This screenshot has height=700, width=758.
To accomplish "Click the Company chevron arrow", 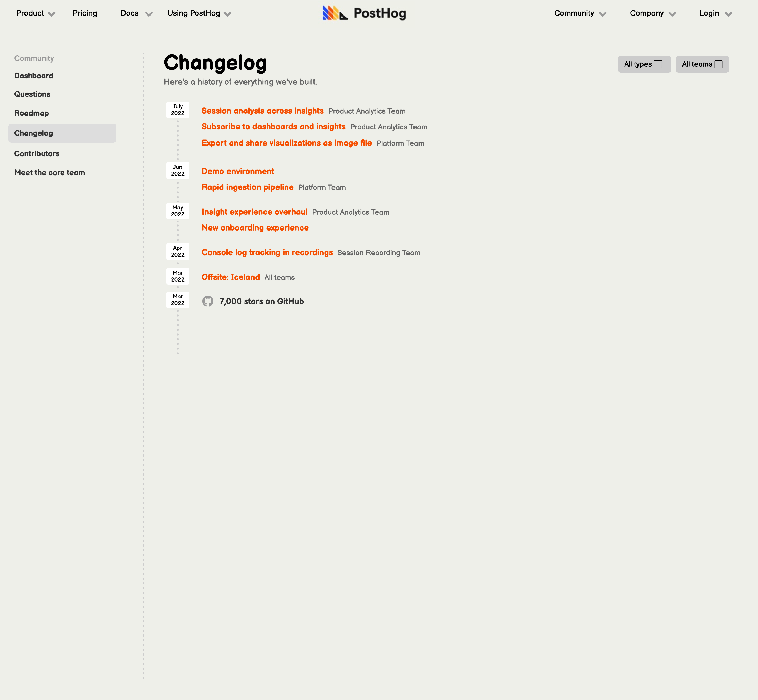I will [x=672, y=14].
